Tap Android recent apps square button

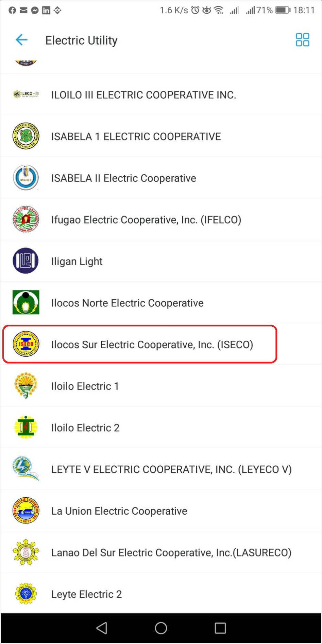point(220,628)
